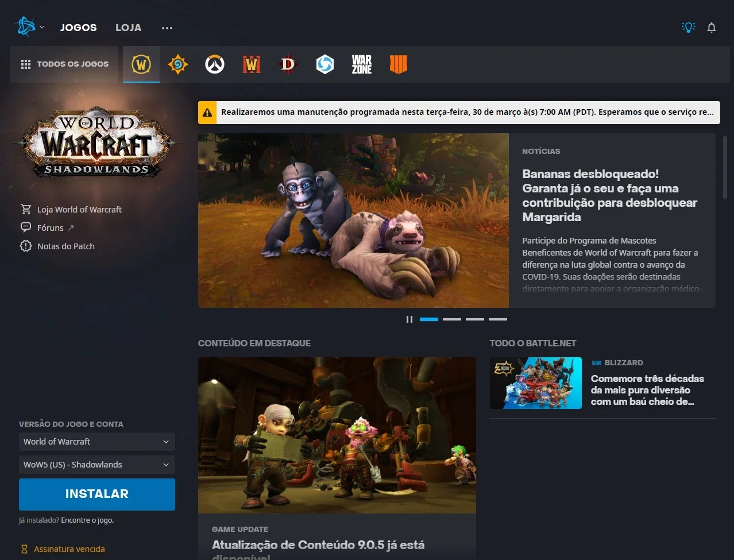Select the Warzone game icon

coord(362,64)
